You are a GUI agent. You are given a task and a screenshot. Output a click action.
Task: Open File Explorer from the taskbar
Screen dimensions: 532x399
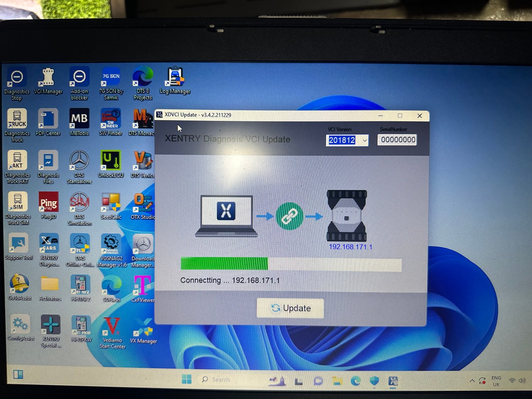pos(337,381)
